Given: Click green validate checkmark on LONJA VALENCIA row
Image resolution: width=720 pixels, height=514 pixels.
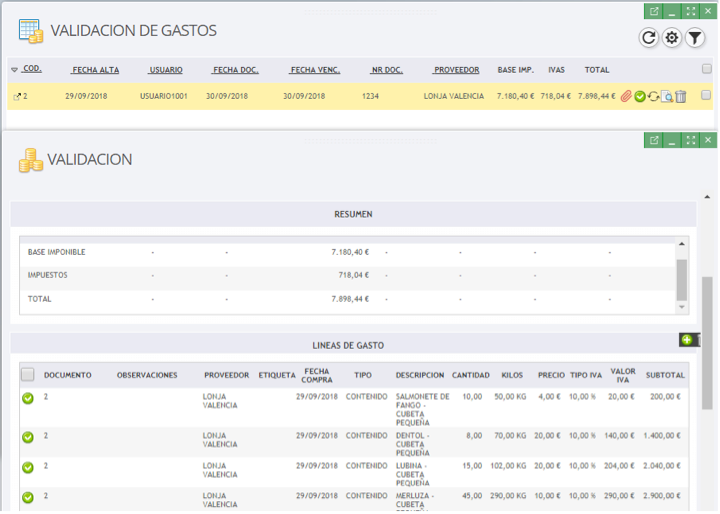Looking at the screenshot, I should (640, 96).
